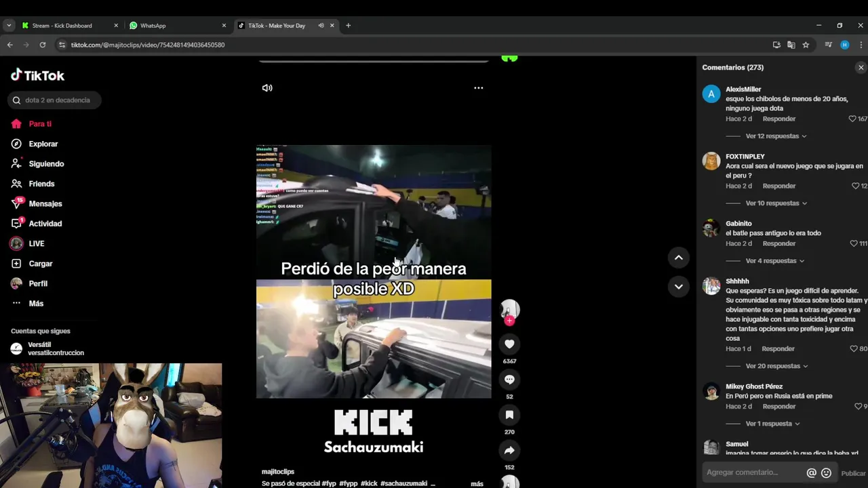Like AlexisMiller's comment
Image resolution: width=868 pixels, height=488 pixels.
pos(852,119)
